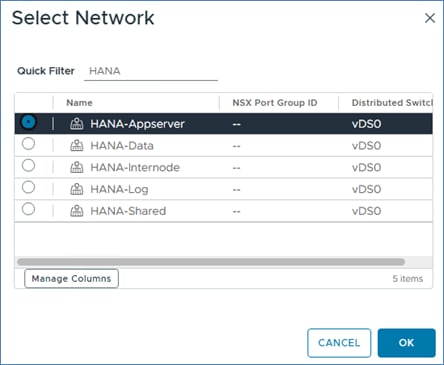Click vDS0 in the HANA-Shared row
This screenshot has height=365, width=444.
[x=366, y=211]
